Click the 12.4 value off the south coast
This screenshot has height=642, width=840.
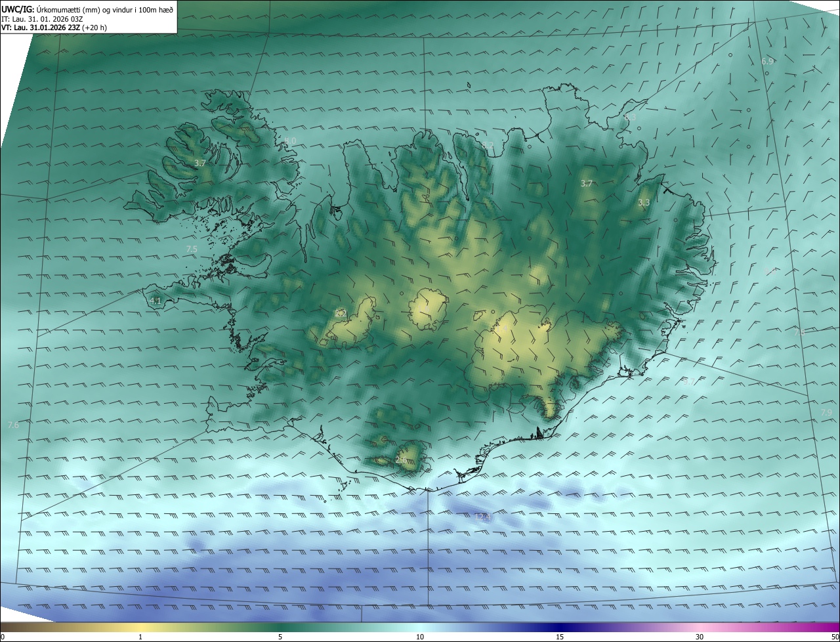click(x=482, y=517)
